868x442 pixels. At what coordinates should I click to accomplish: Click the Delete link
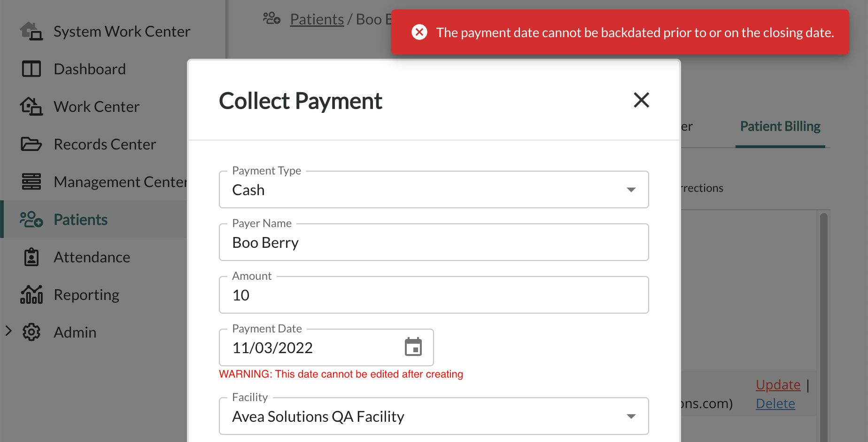pos(775,403)
